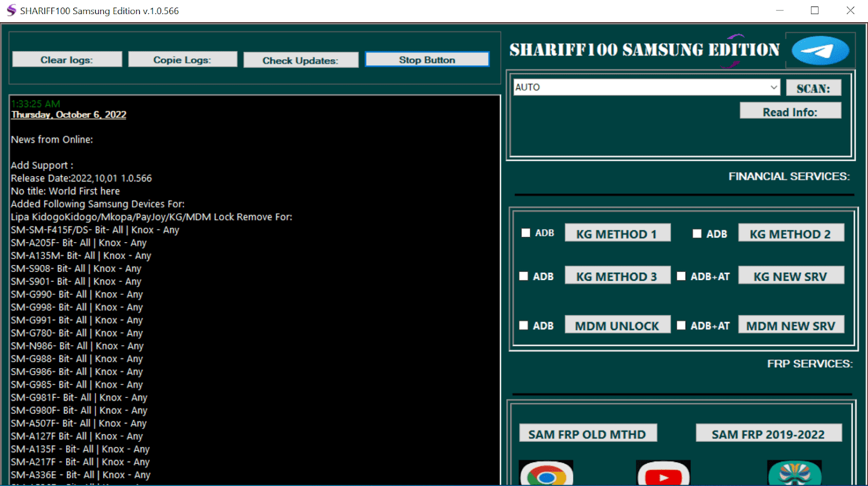Click the Copie Logs button
868x486 pixels.
point(182,59)
